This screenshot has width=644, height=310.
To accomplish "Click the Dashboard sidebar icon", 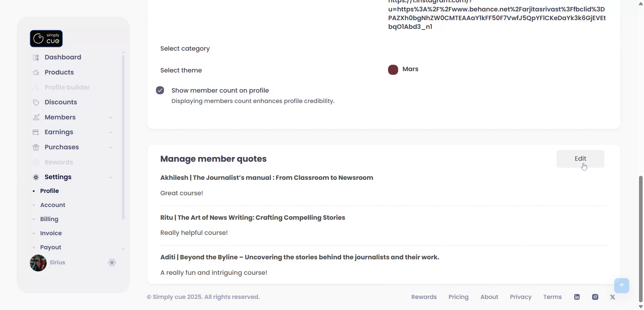I will coord(36,57).
